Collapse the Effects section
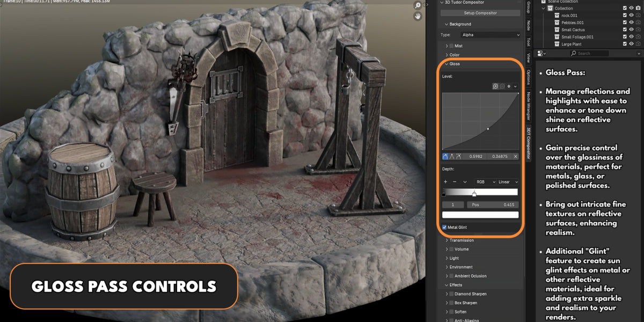Image resolution: width=644 pixels, height=322 pixels. coord(446,285)
